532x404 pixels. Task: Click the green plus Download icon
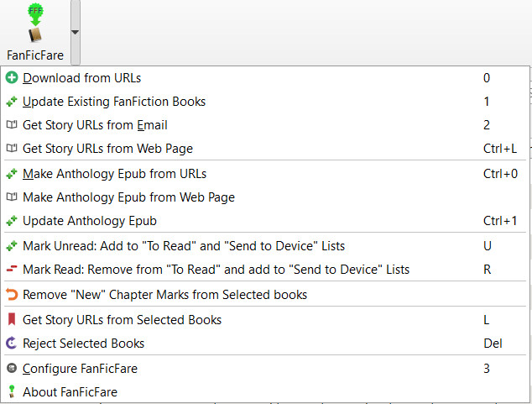coord(12,78)
